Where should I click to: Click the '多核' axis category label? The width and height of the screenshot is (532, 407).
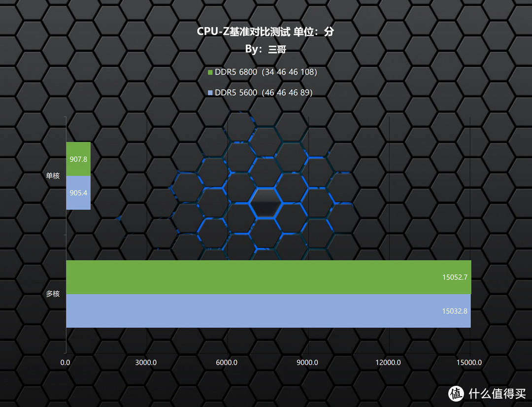click(53, 294)
